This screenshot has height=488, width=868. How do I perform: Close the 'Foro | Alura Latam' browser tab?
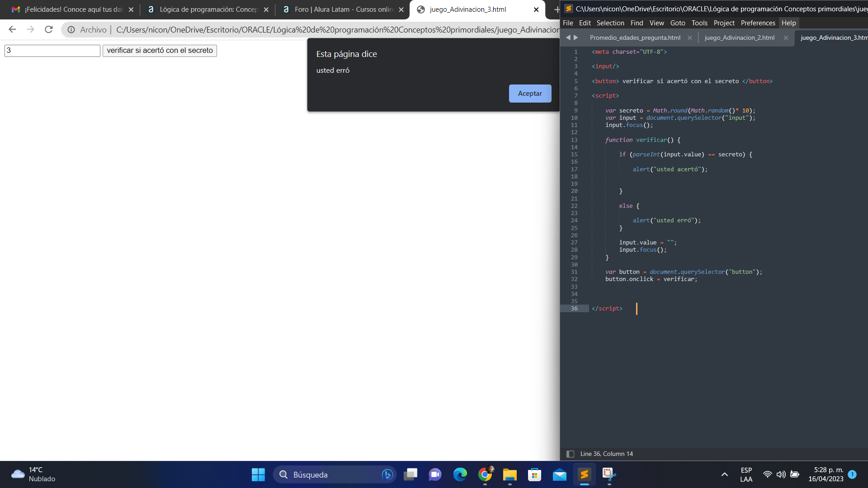coord(401,9)
